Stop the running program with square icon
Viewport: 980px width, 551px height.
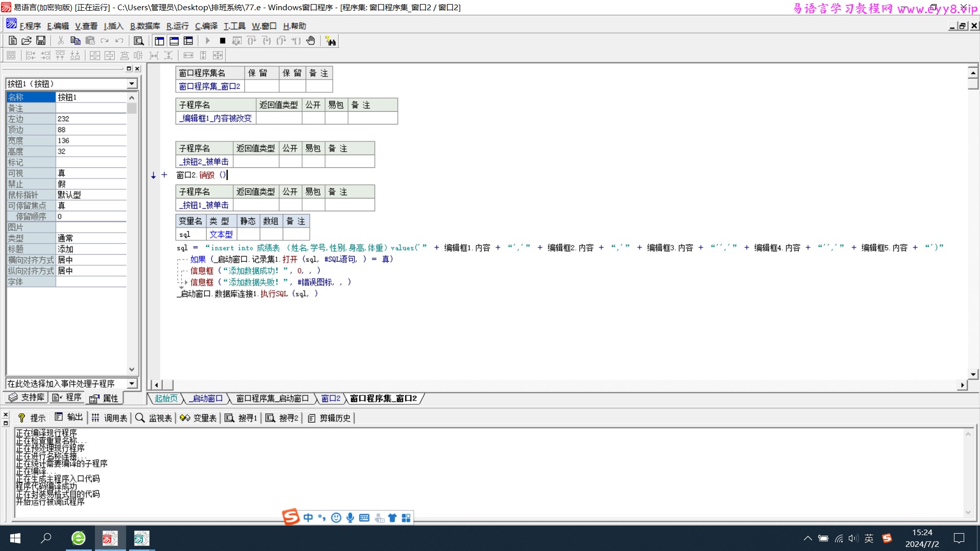point(223,41)
